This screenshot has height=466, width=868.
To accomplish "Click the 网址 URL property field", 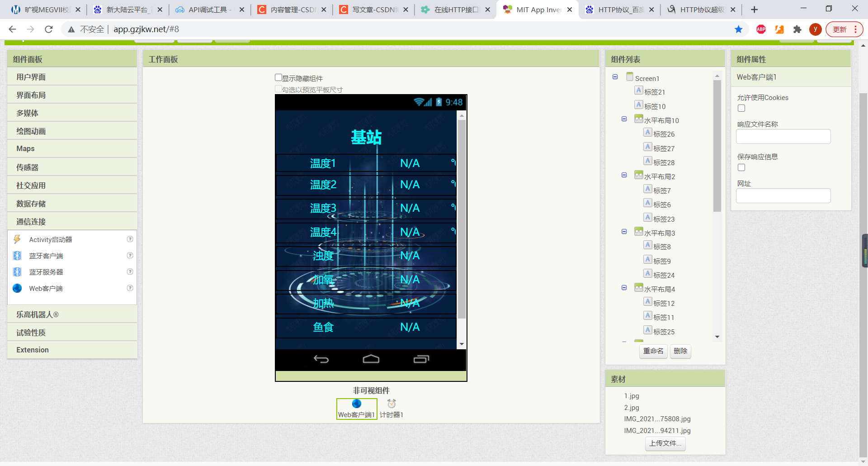I will click(783, 196).
